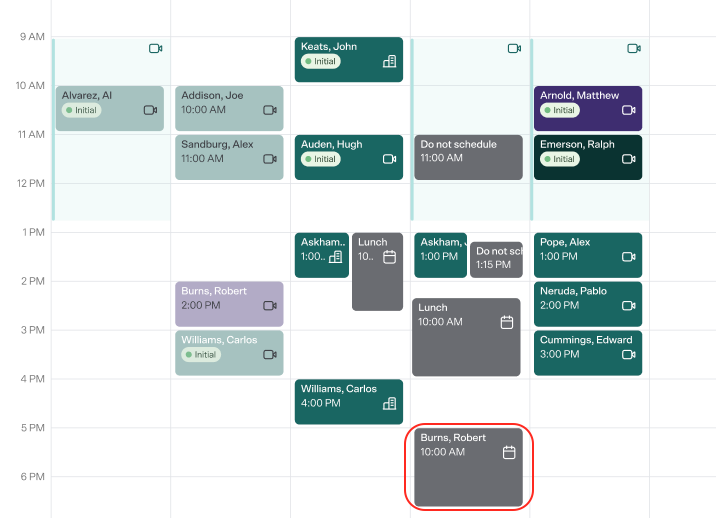
Task: Click the video icon on Pope, Alex appointment
Action: 629,257
